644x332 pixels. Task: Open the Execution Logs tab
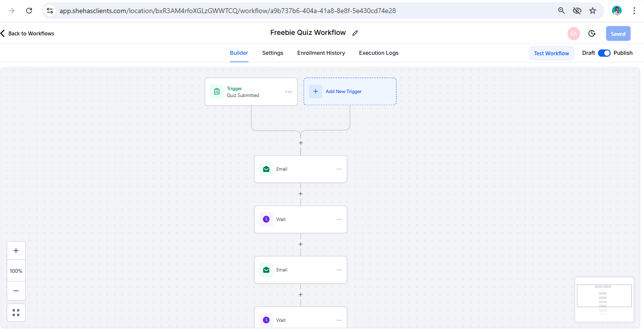[x=378, y=53]
